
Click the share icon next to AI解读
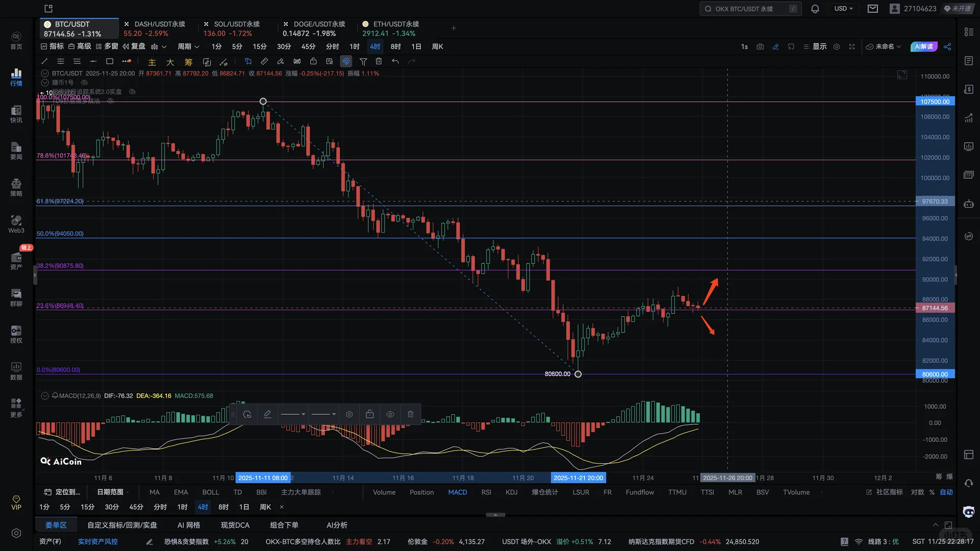[947, 46]
